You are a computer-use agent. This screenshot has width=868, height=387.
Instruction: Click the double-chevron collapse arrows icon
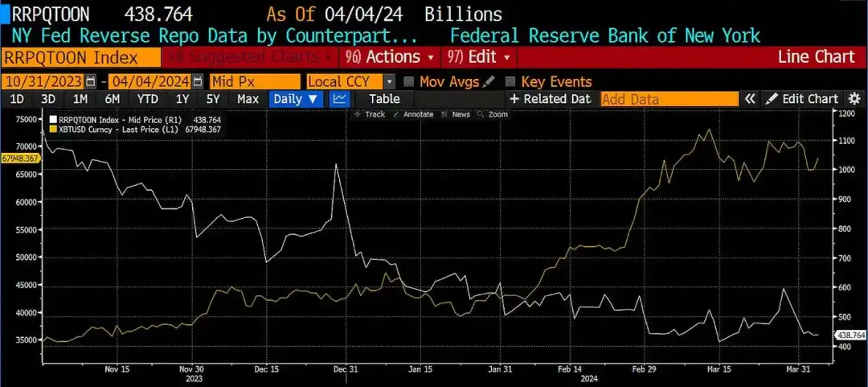click(750, 99)
